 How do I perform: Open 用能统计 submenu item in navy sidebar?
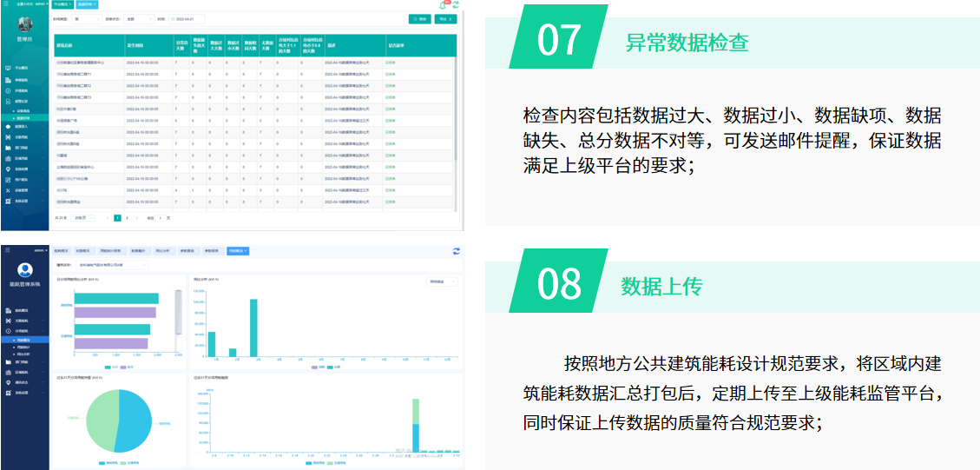[x=24, y=348]
